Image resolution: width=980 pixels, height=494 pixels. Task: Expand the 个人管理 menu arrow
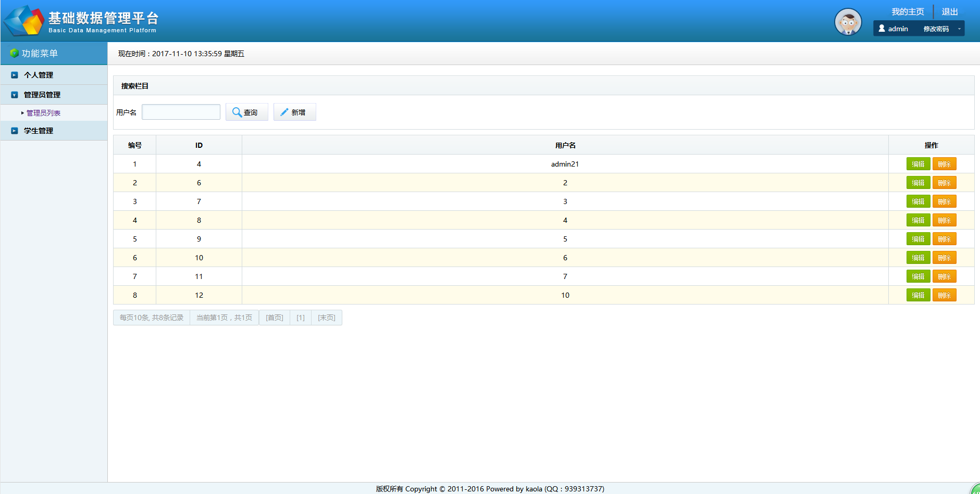15,75
